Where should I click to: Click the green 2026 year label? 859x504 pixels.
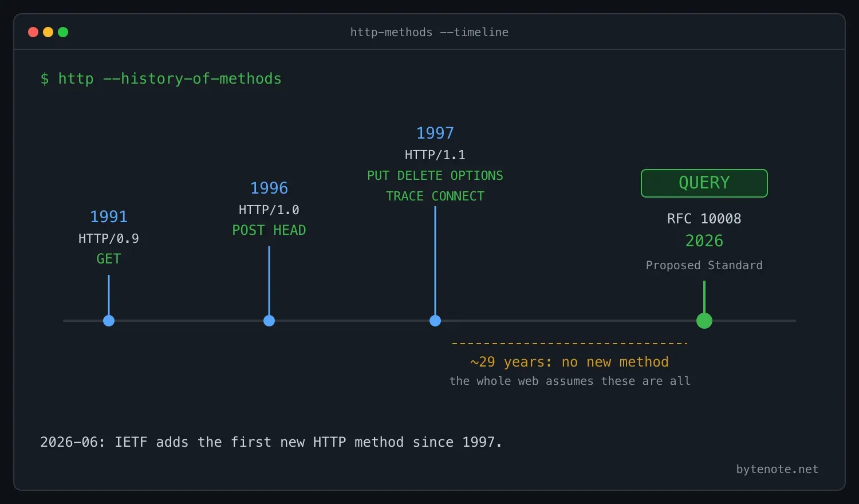[x=704, y=241]
